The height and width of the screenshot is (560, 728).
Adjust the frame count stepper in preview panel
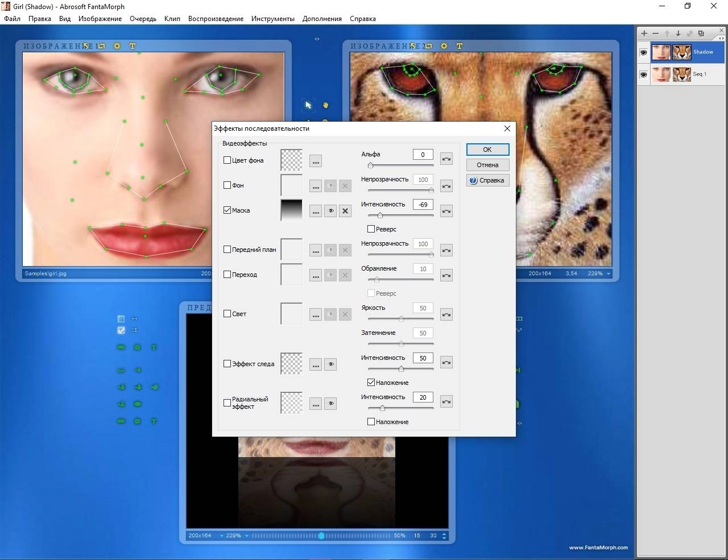(444, 536)
